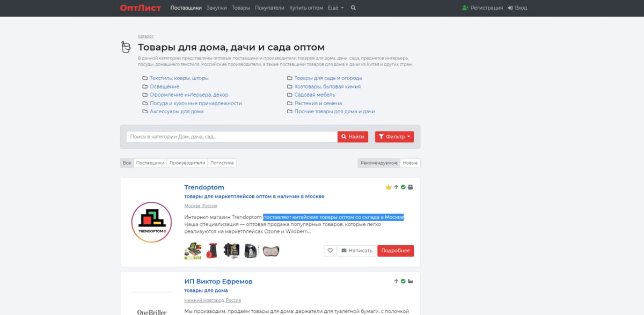The height and width of the screenshot is (315, 644).
Task: Expand the Ещё dropdown in navbar
Action: click(x=335, y=8)
